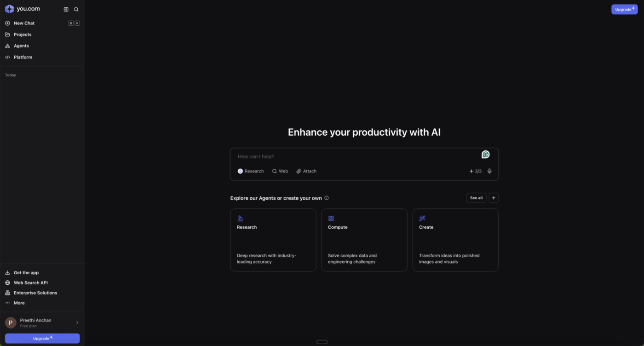
Task: Open the sidebar search icon
Action: (76, 9)
